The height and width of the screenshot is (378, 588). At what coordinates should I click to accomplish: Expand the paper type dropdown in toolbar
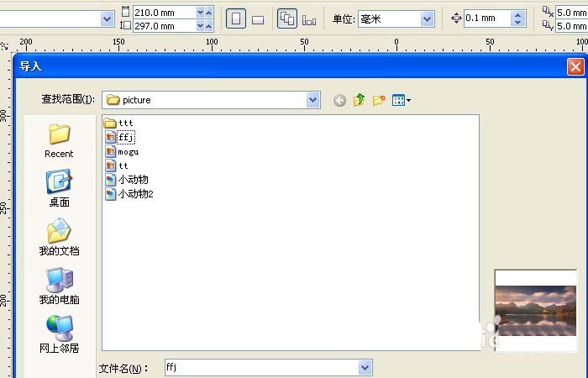(107, 18)
